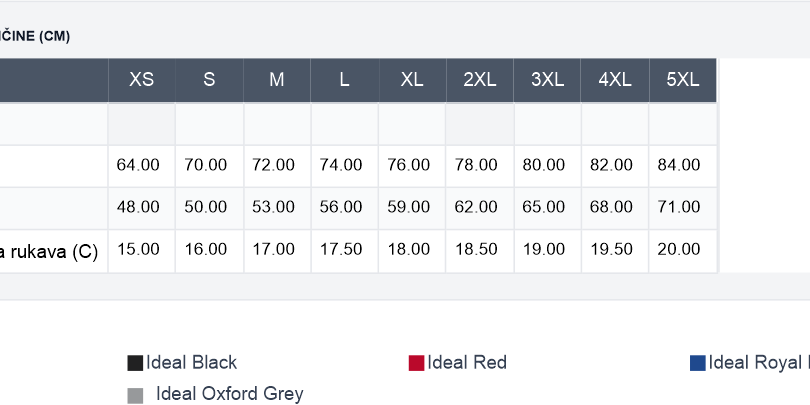Image resolution: width=810 pixels, height=405 pixels.
Task: Pick the Ideal Oxford Grey swatch
Action: click(x=135, y=395)
